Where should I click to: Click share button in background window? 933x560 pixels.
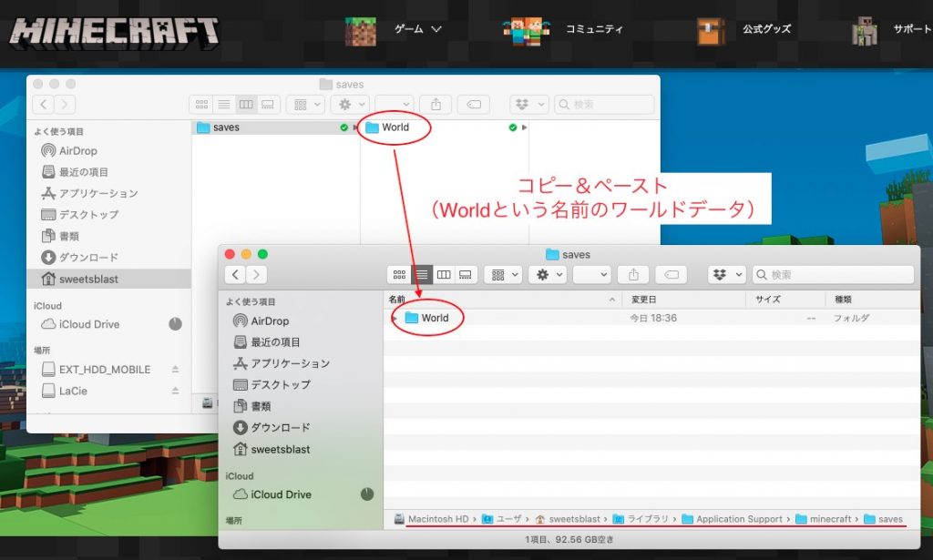436,105
